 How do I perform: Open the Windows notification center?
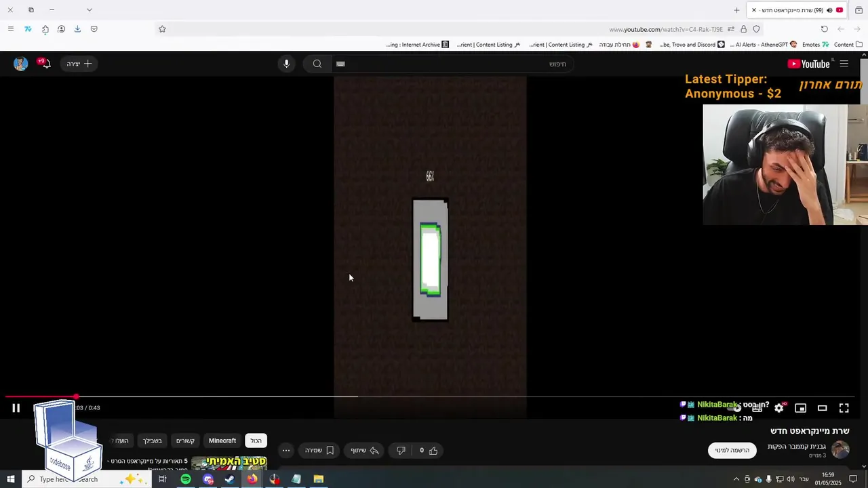(854, 479)
